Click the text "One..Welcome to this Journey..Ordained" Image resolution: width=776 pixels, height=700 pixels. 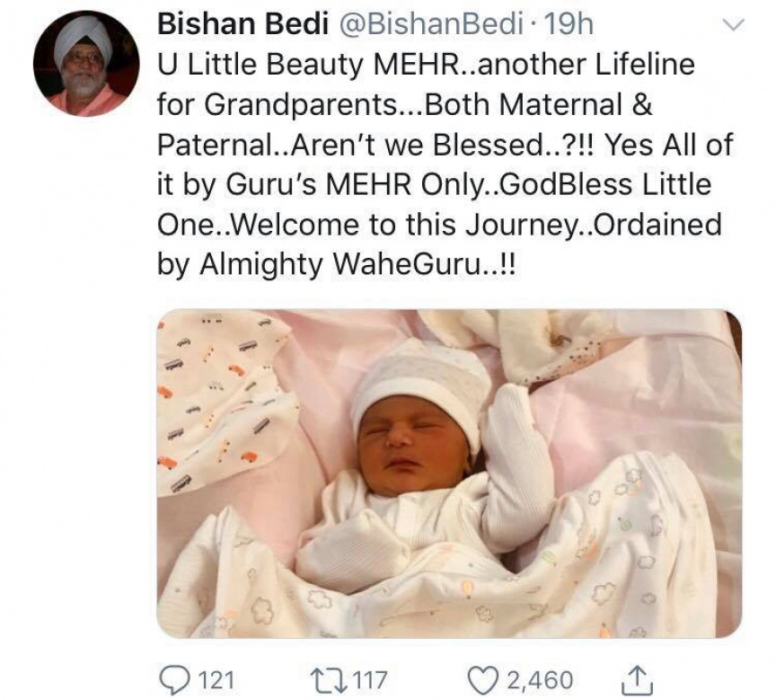[438, 225]
